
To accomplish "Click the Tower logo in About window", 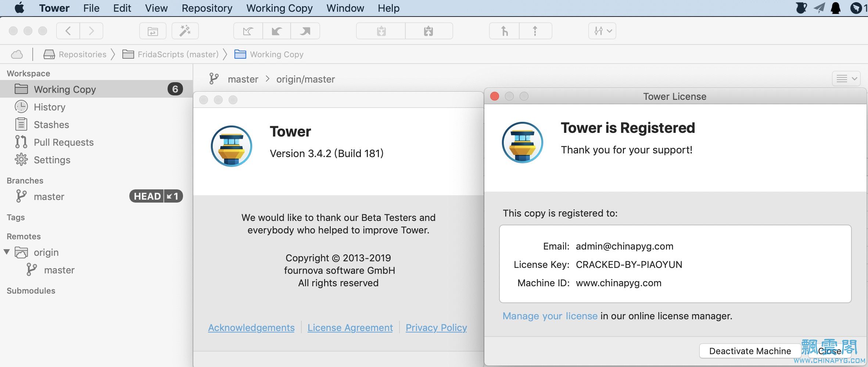I will tap(232, 146).
